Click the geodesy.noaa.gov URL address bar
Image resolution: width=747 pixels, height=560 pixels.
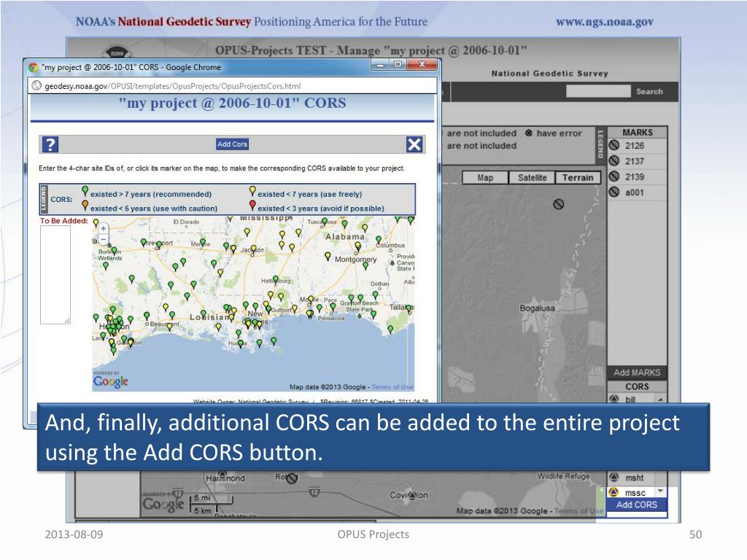click(x=233, y=86)
